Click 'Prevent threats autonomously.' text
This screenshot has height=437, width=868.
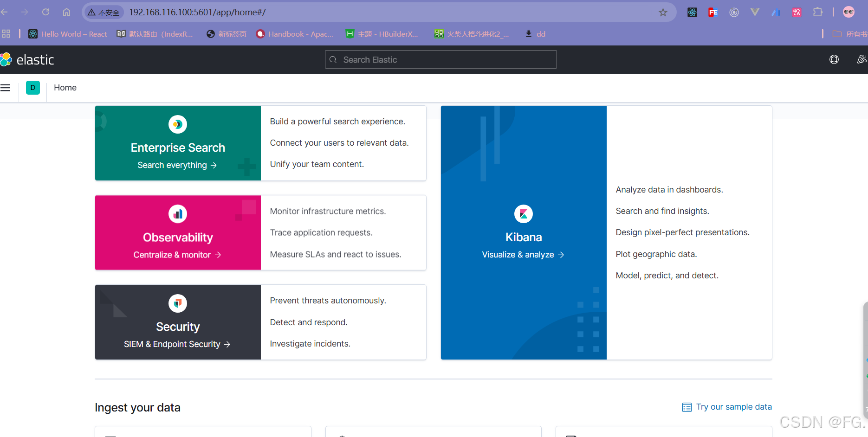click(x=328, y=301)
